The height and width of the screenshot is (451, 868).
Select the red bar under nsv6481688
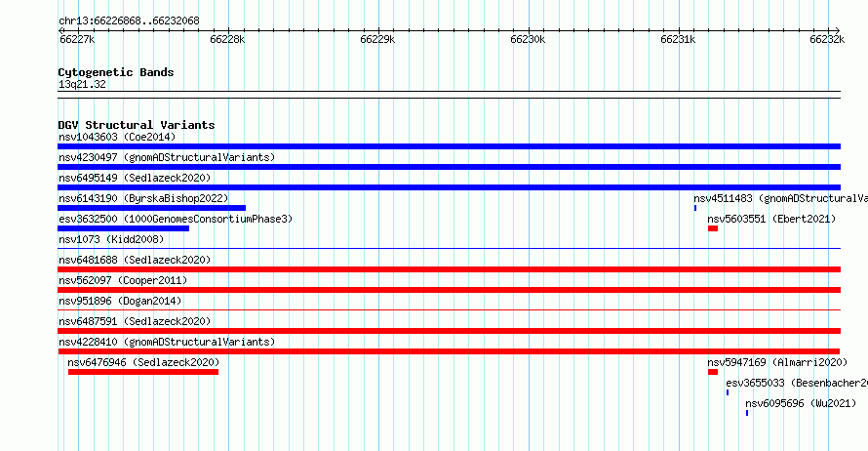[x=449, y=269]
